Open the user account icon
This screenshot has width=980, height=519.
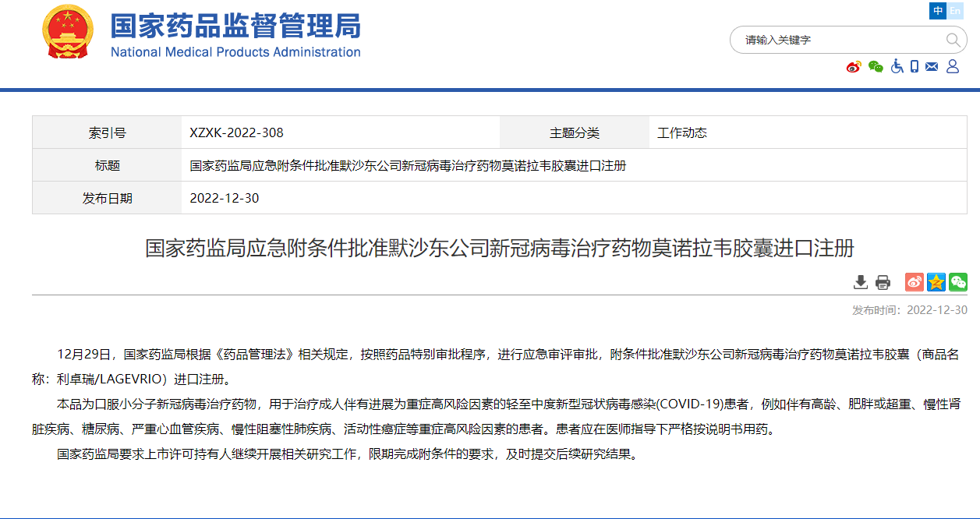click(x=952, y=67)
